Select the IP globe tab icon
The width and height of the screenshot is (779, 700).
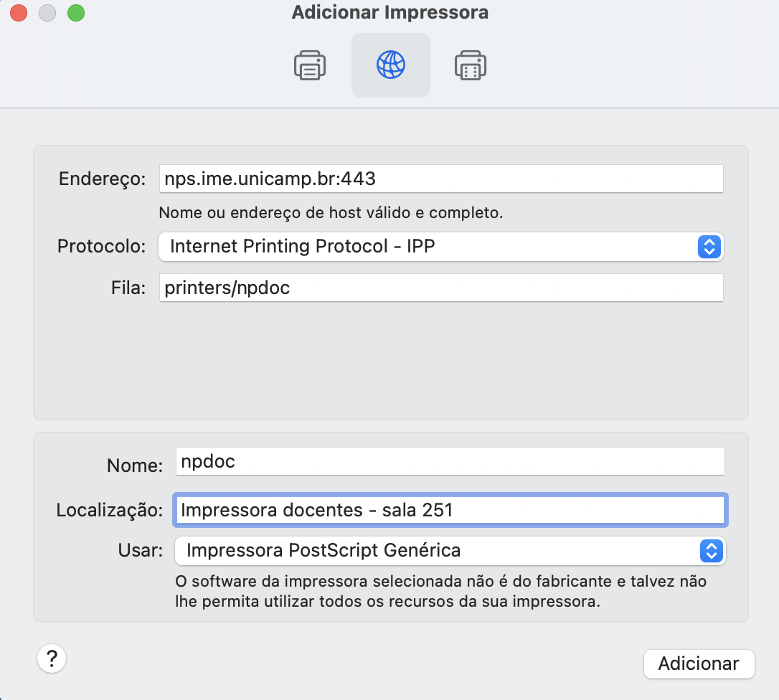[390, 65]
